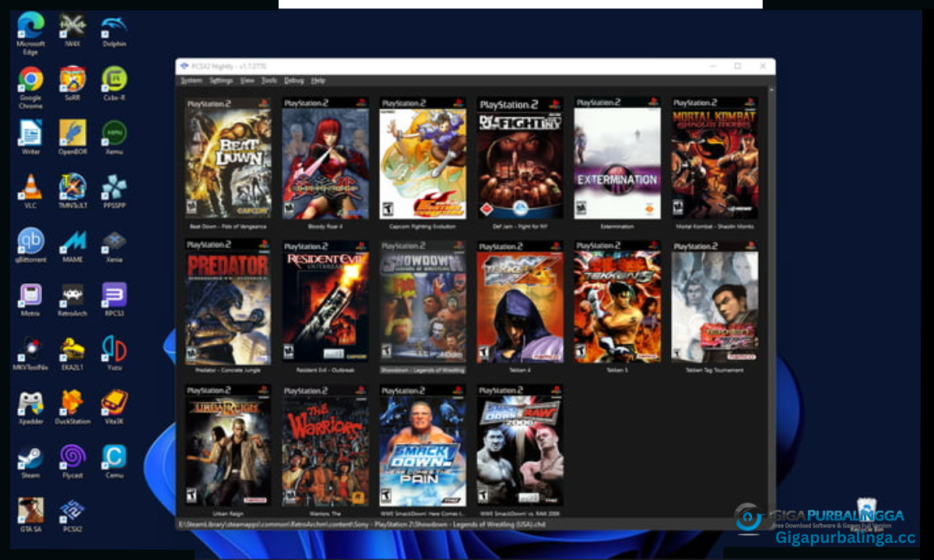Click the PCSX2 game list vertical scrollbar
Image resolution: width=934 pixels, height=560 pixels.
[x=771, y=302]
